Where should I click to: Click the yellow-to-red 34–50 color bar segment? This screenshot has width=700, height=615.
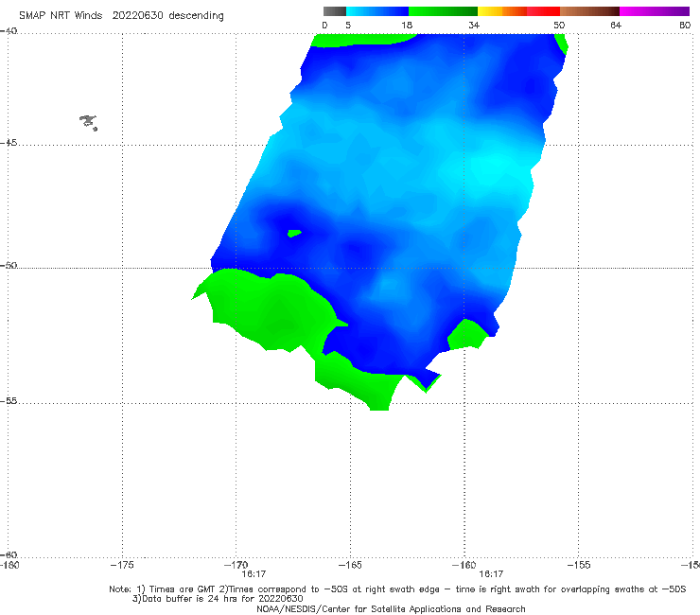(x=518, y=11)
